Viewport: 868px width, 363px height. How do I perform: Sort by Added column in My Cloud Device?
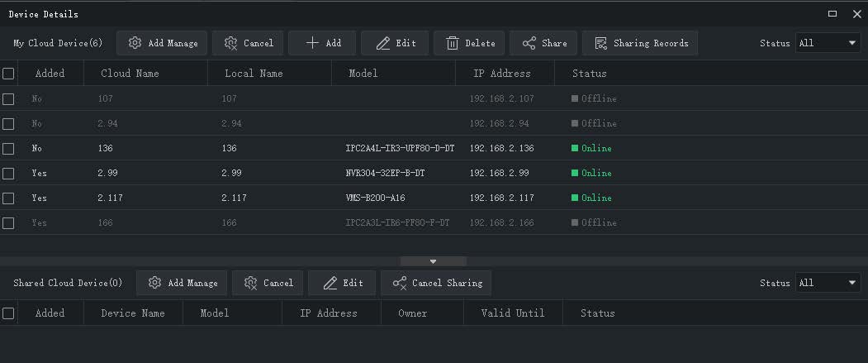pyautogui.click(x=50, y=73)
